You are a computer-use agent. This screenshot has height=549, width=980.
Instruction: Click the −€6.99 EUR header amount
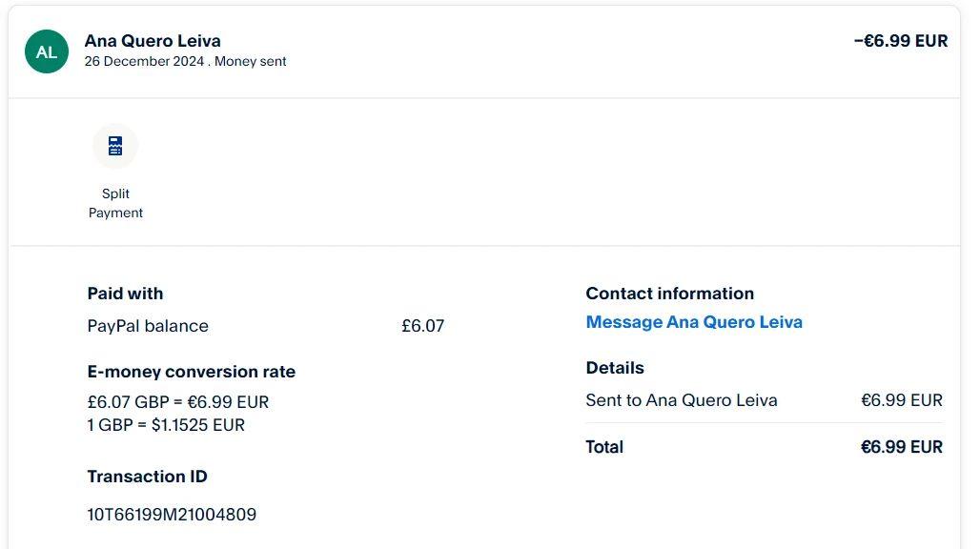[900, 41]
